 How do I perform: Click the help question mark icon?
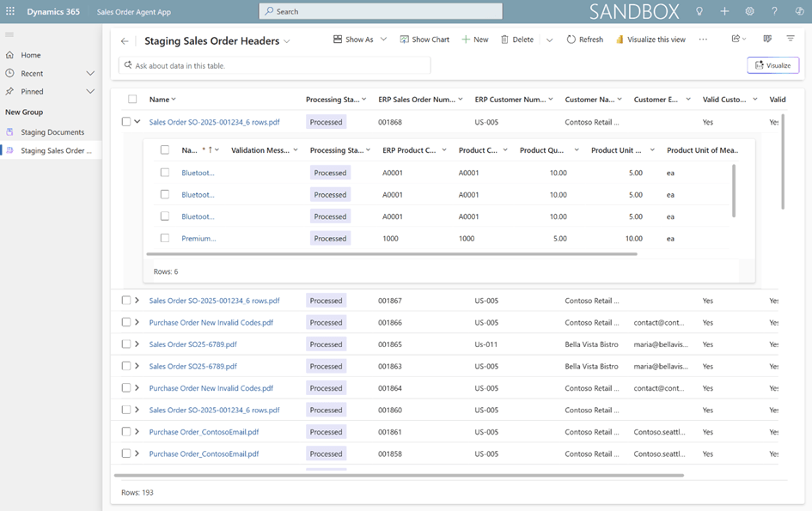(x=774, y=11)
